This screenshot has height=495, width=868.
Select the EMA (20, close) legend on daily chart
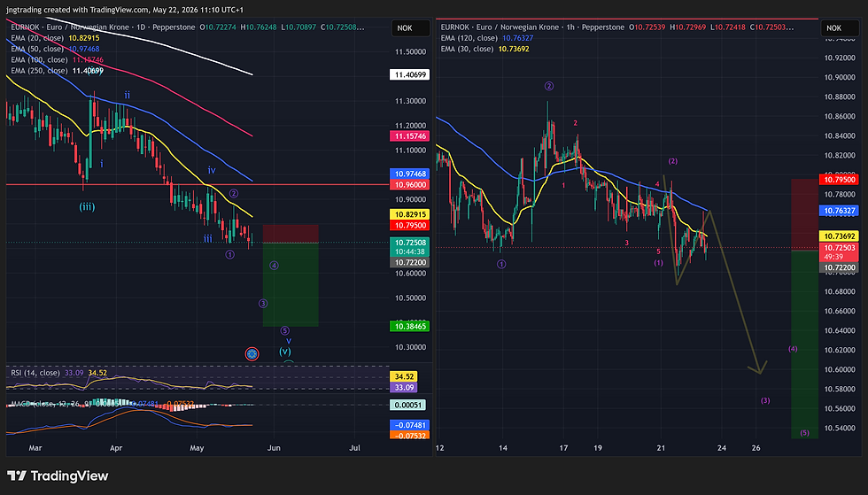point(55,38)
